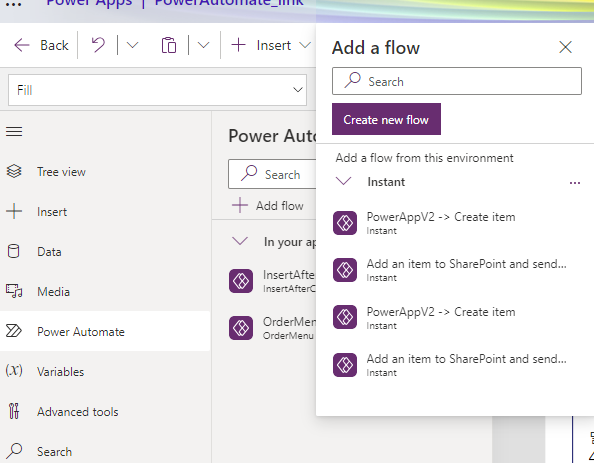
Task: Click the Power Automate pane search box
Action: coord(272,175)
